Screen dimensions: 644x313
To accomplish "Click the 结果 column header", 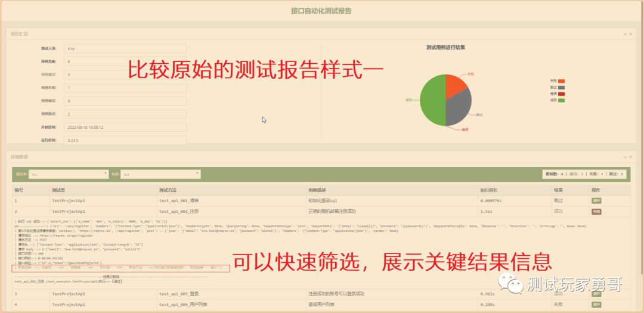I will pyautogui.click(x=570, y=190).
